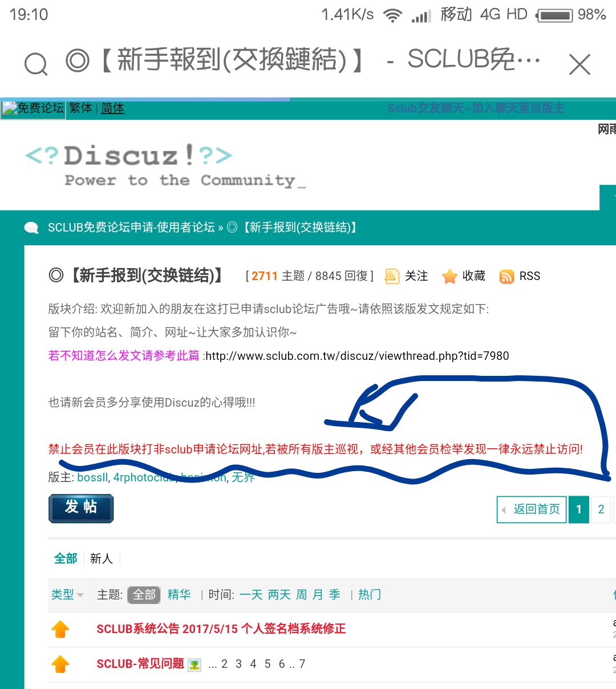
Task: Filter threads by 精华
Action: (179, 595)
